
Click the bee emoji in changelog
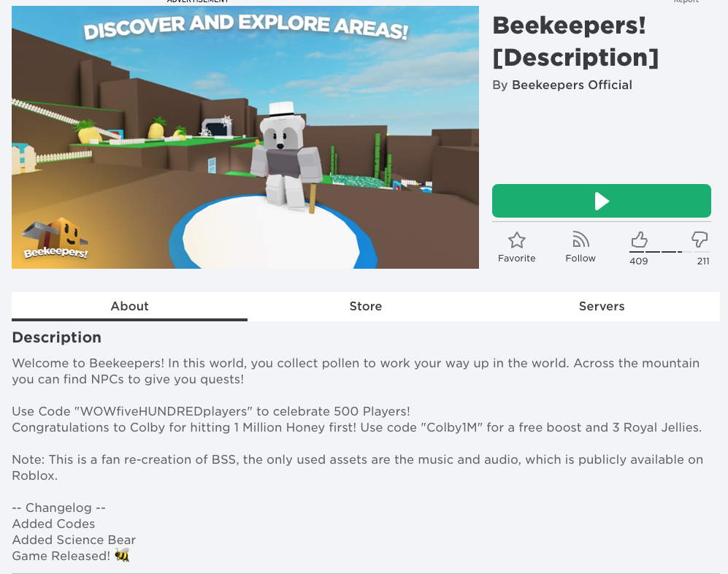click(x=122, y=554)
